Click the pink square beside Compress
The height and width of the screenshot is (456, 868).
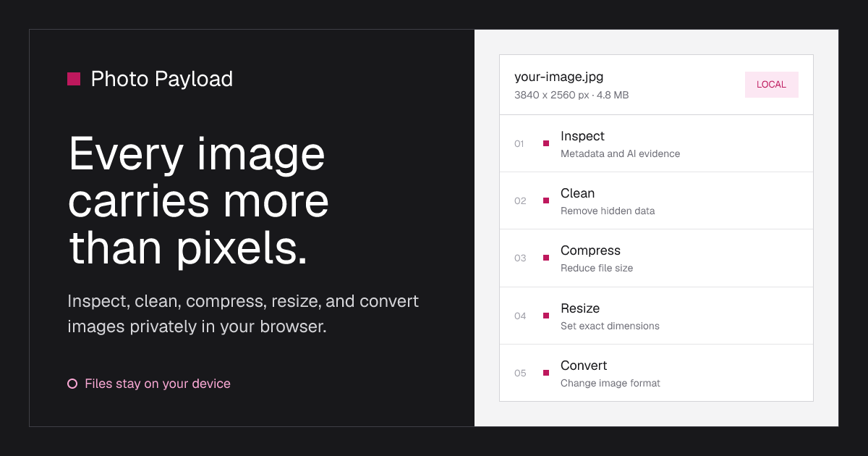[x=546, y=258]
